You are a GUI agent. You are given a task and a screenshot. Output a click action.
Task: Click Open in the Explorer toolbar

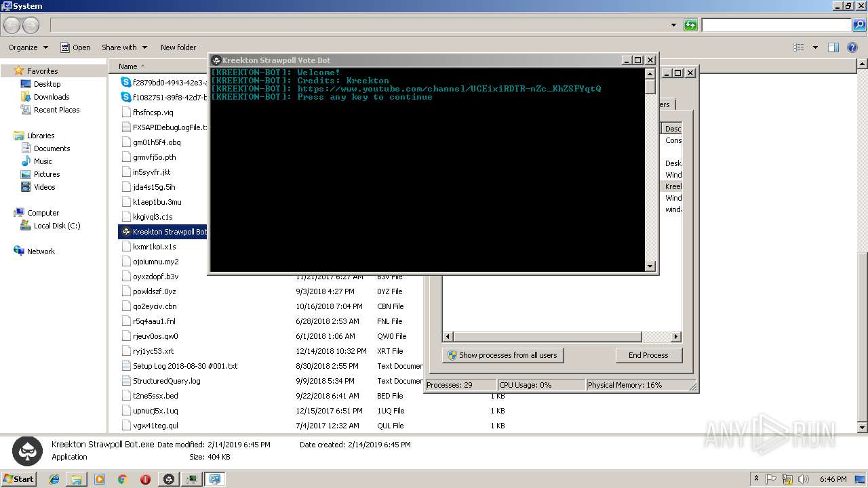pos(75,47)
